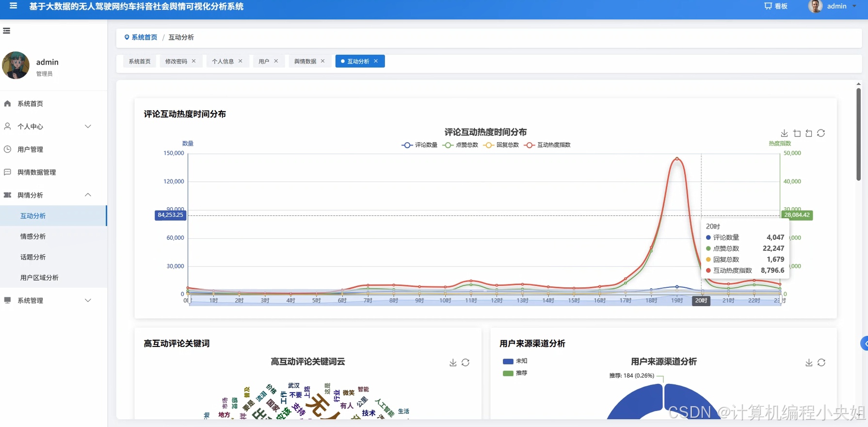Toggle the 回复总数 series in the legend
The image size is (868, 427).
click(x=501, y=145)
